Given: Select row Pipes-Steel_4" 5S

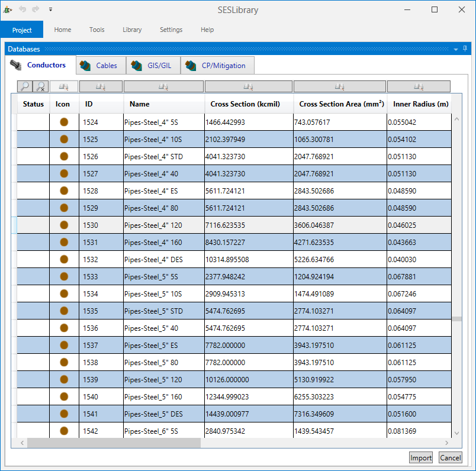Looking at the screenshot, I should [234, 122].
